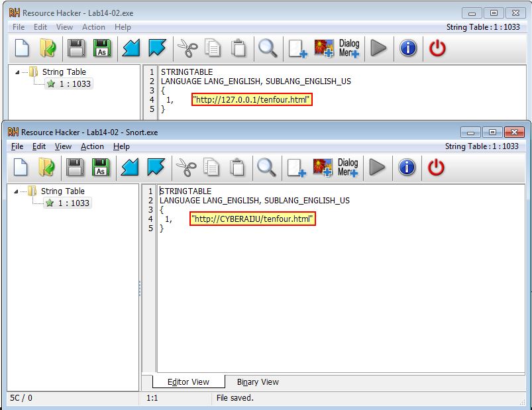Find magnifier icon in Lab14-02.exe window
This screenshot has width=532, height=410.
[268, 48]
